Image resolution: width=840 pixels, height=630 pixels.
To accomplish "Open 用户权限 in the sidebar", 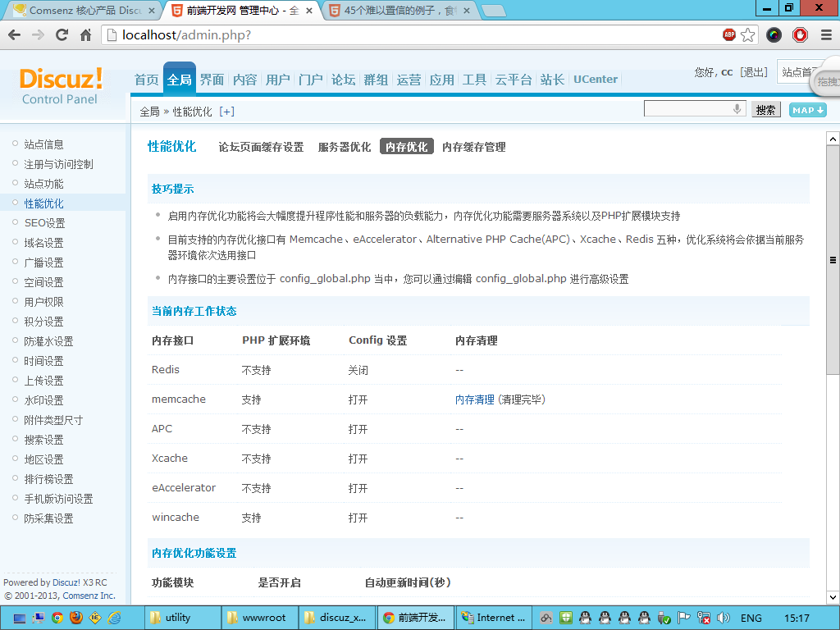I will [44, 302].
